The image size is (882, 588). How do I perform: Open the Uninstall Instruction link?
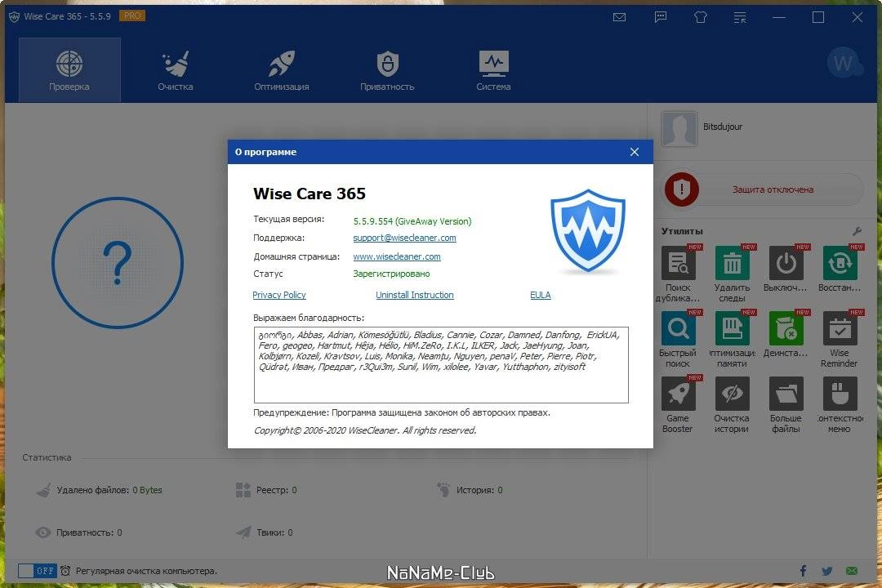click(415, 295)
